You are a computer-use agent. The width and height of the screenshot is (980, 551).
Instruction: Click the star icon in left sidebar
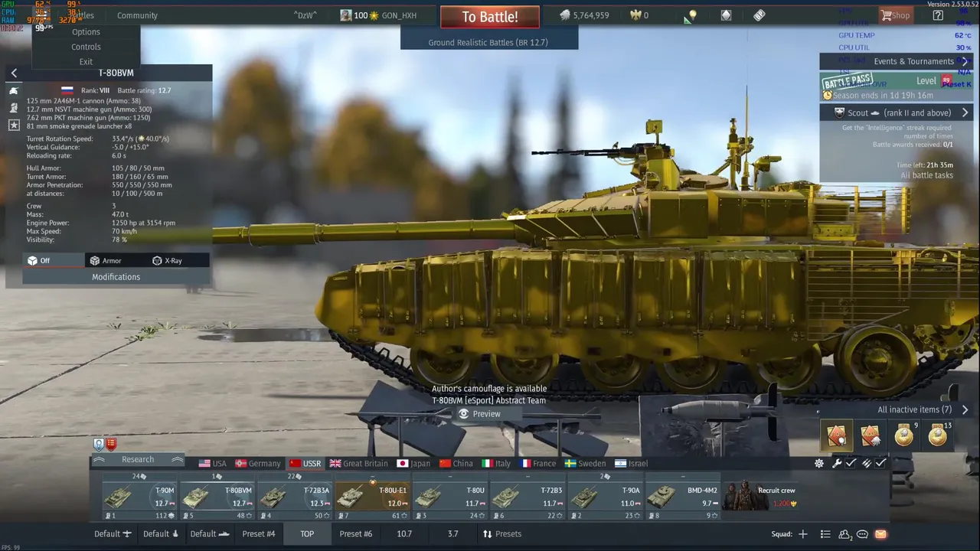click(x=14, y=124)
